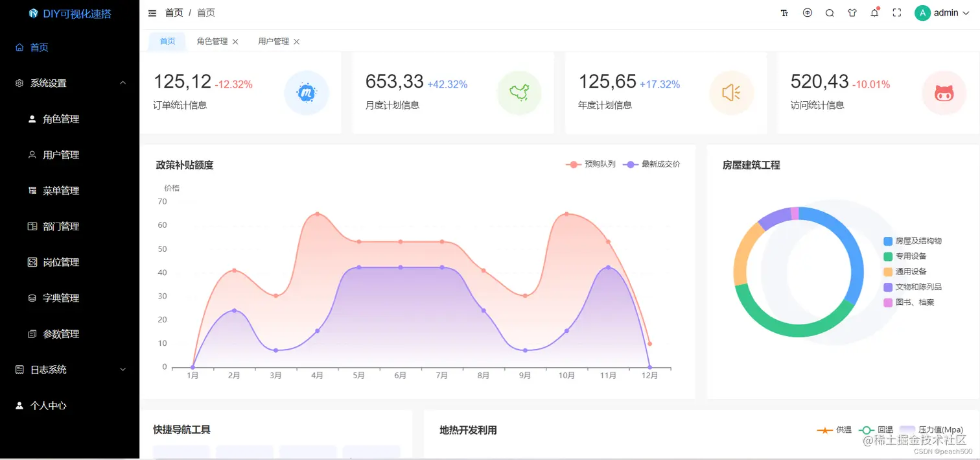The width and height of the screenshot is (980, 460).
Task: Click the icon beside 岗位管理
Action: (x=32, y=262)
